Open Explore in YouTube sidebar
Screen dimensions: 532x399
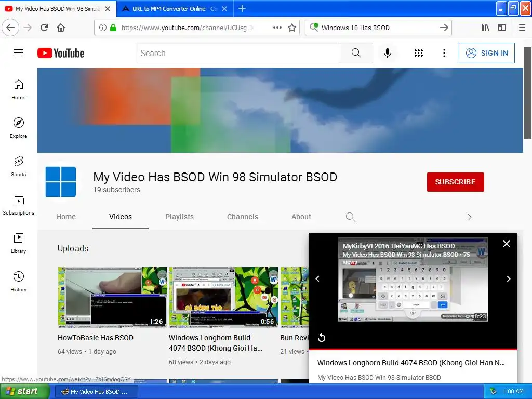(19, 128)
